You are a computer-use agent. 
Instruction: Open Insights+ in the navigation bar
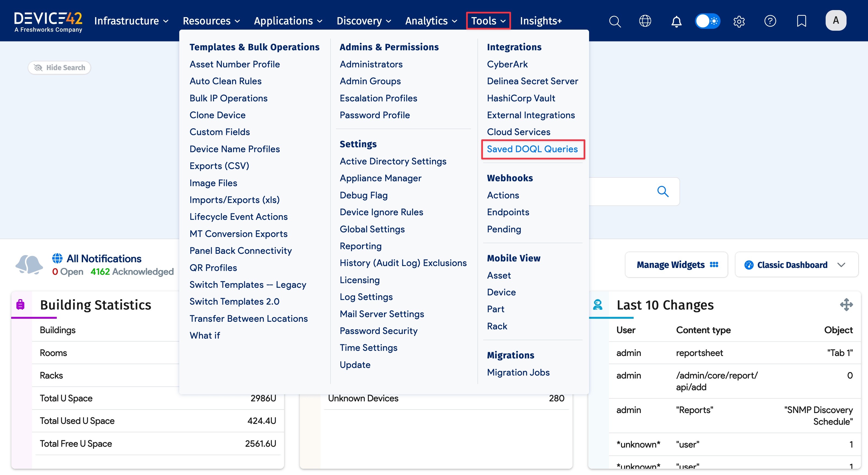pos(540,21)
